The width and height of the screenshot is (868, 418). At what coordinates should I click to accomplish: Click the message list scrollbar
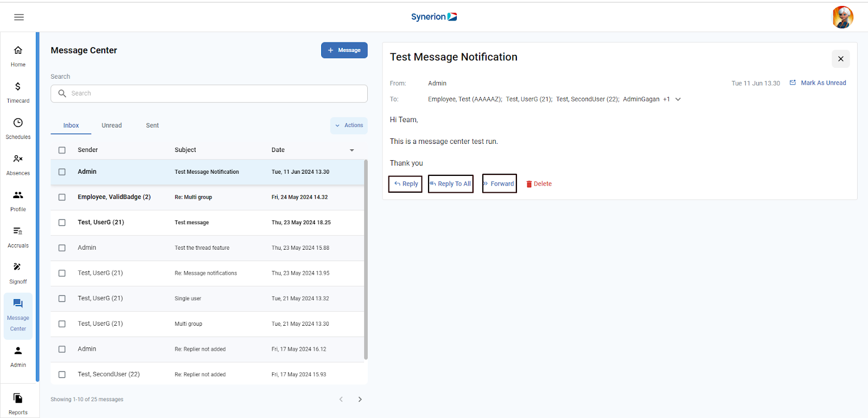[x=366, y=259]
